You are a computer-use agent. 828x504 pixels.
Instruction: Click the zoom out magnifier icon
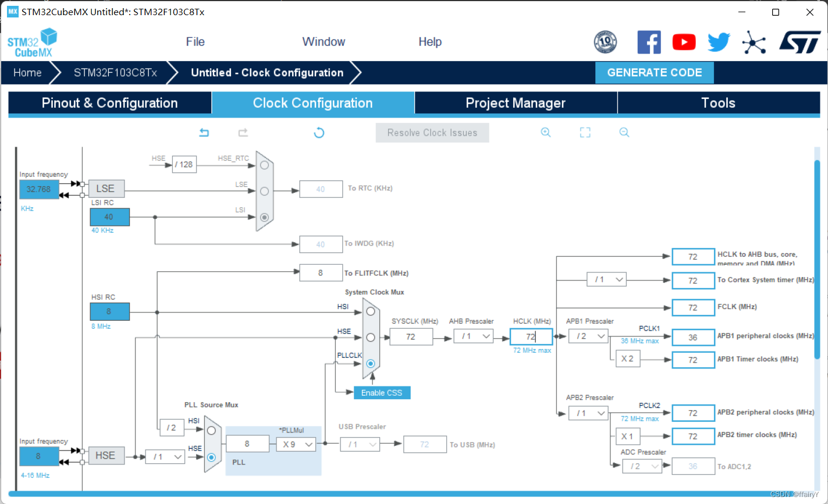point(624,133)
